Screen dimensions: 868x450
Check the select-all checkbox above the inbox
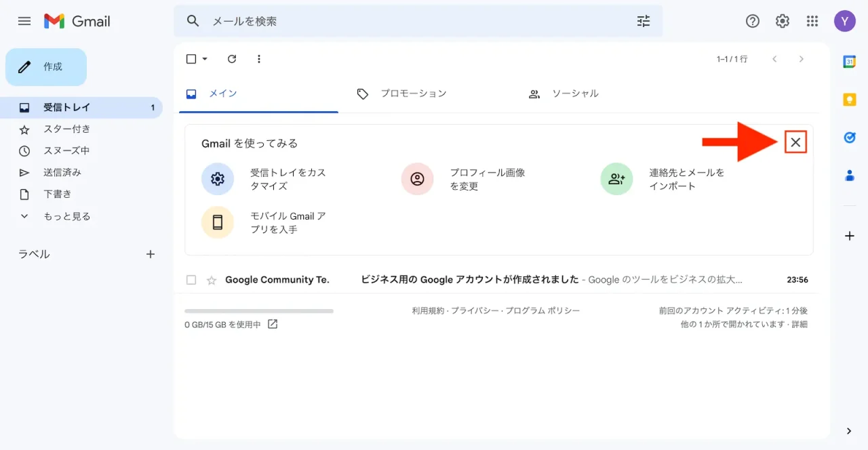point(191,59)
